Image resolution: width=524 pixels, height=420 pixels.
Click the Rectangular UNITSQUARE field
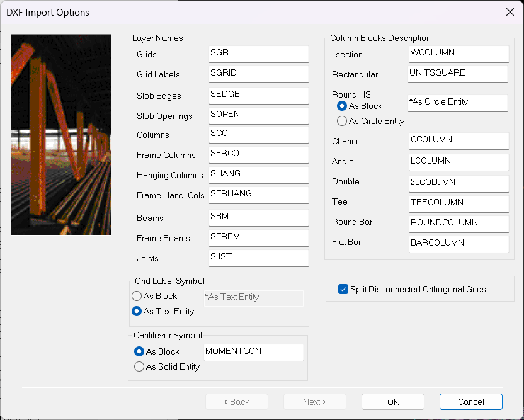pyautogui.click(x=458, y=74)
